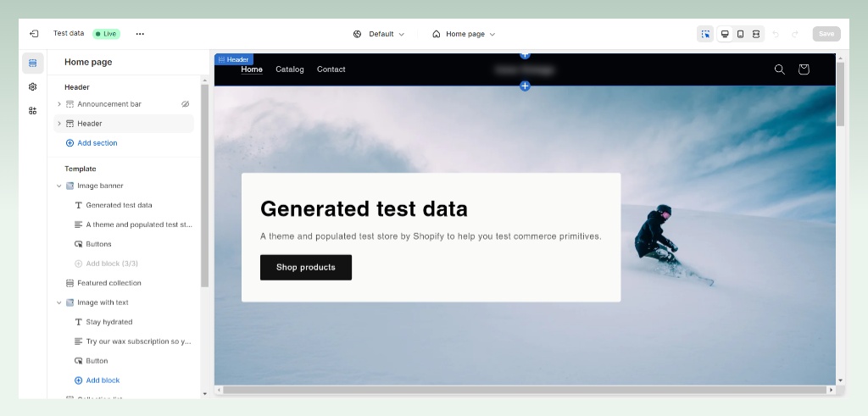
Task: Expand the Header section chevron
Action: [x=59, y=124]
